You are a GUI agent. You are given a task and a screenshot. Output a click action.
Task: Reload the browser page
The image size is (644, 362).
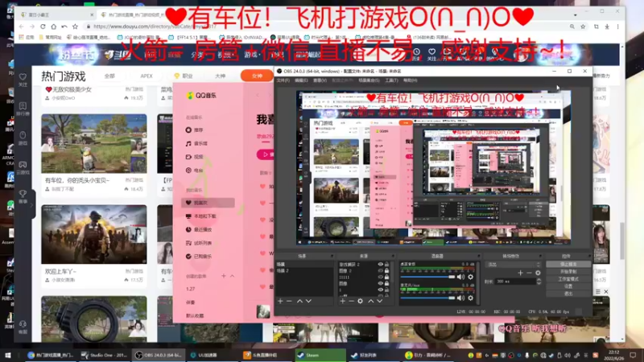click(x=43, y=27)
